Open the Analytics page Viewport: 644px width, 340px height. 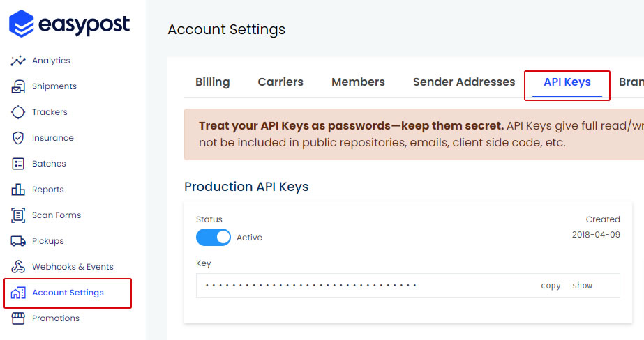(51, 61)
